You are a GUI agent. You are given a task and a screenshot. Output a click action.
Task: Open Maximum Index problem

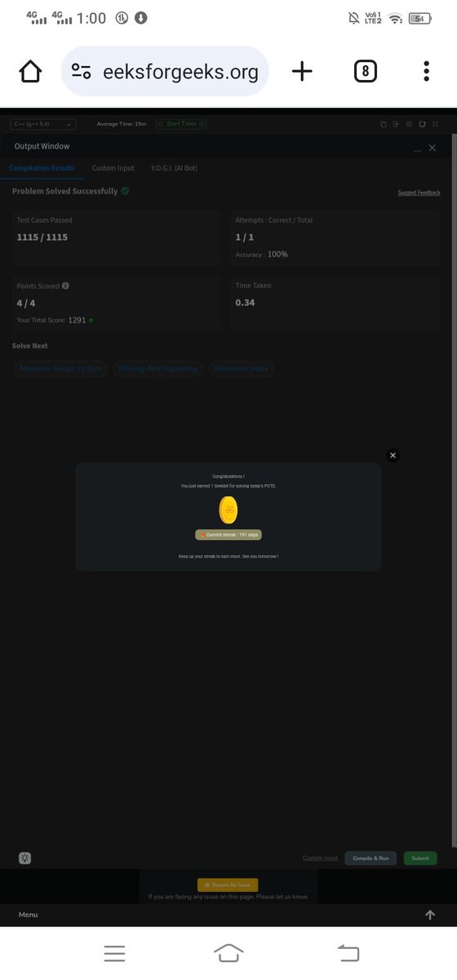[242, 369]
